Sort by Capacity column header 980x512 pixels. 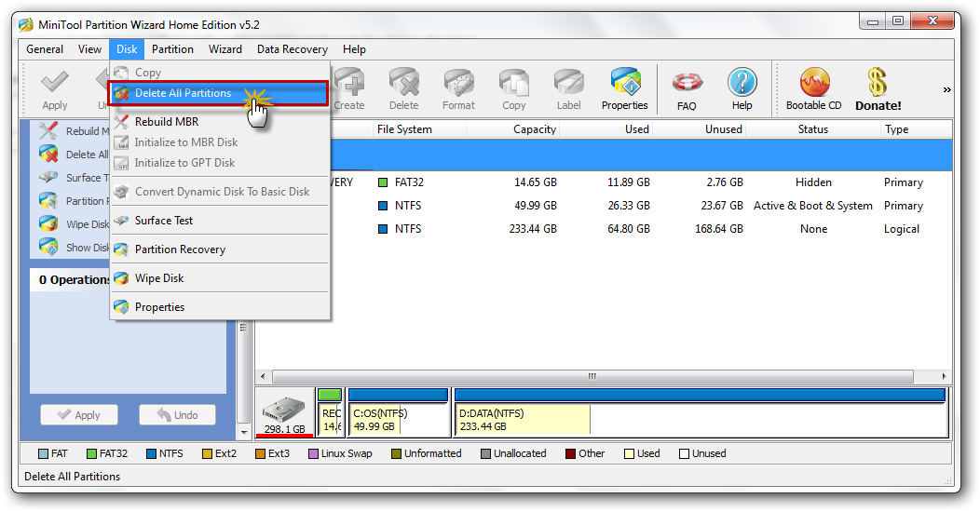point(513,129)
